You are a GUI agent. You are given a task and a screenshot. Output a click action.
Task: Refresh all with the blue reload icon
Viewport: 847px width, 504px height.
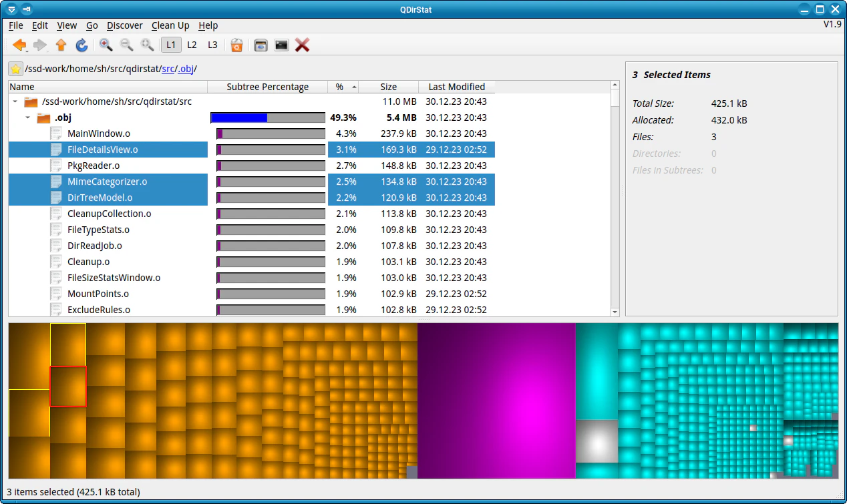(81, 45)
